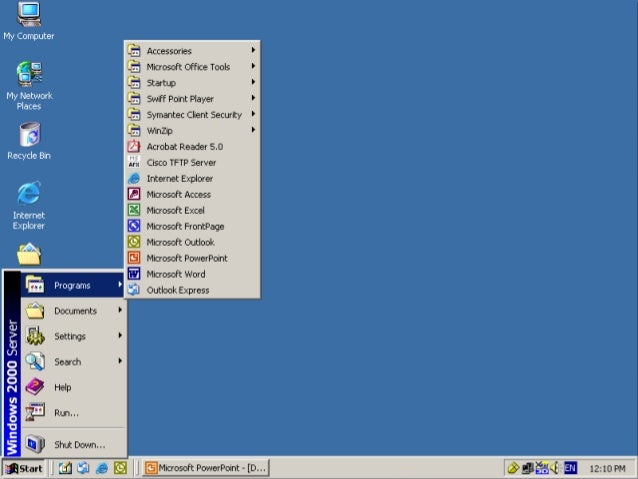Open the Recycle Bin
This screenshot has width=638, height=479.
(29, 135)
